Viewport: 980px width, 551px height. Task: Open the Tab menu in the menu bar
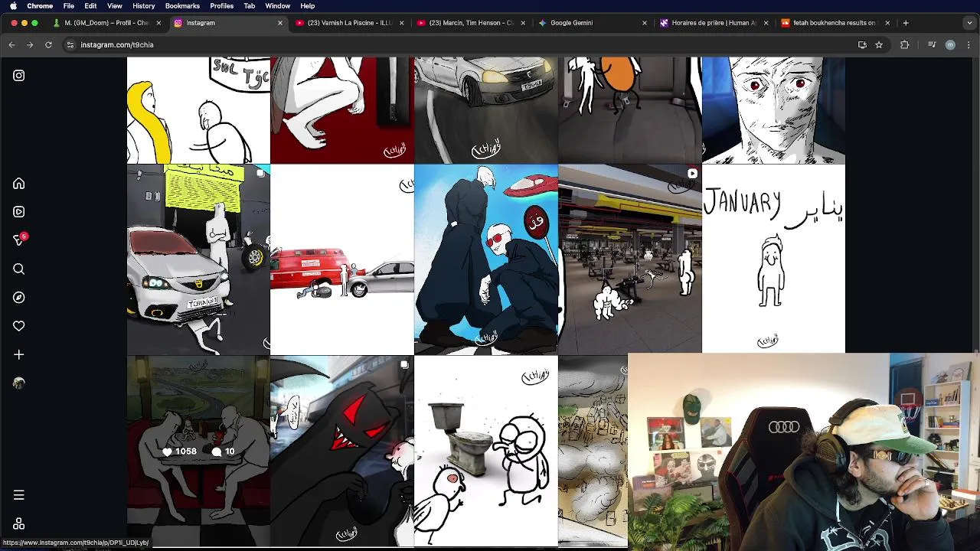tap(250, 6)
